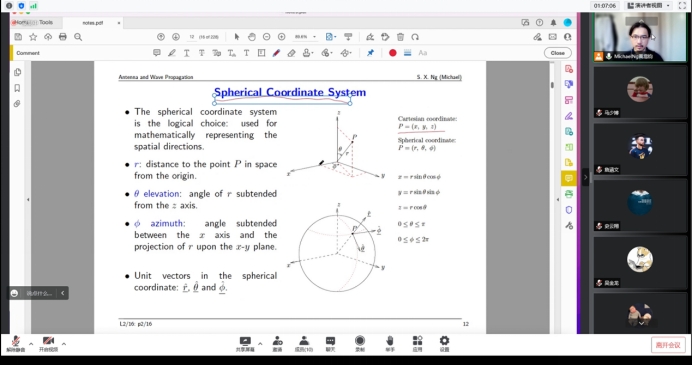Select the highlighter pen tool
The height and width of the screenshot is (366, 693).
click(171, 53)
